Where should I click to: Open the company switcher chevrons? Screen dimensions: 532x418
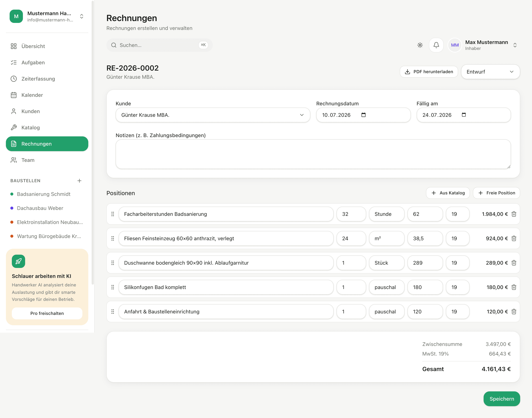point(82,16)
